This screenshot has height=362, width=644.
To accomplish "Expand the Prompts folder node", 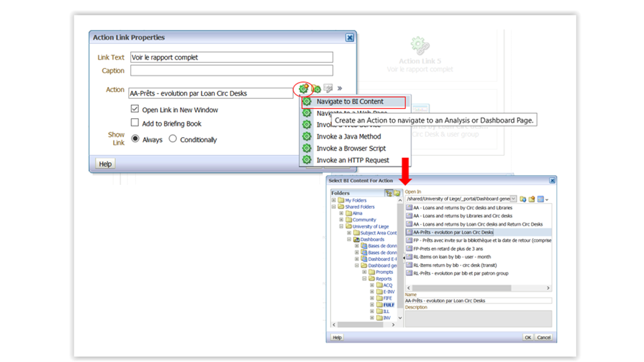I will coord(364,272).
